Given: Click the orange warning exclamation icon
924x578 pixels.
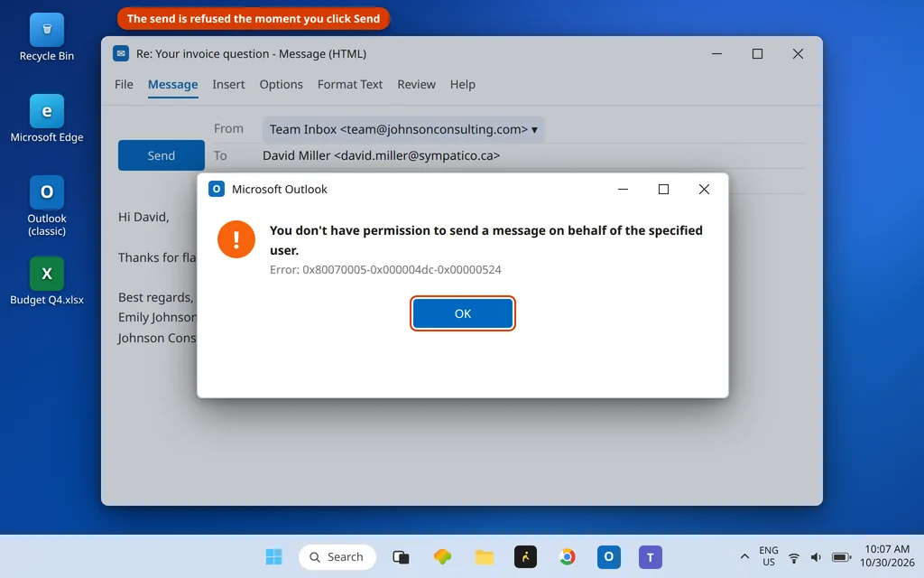Looking at the screenshot, I should coord(236,238).
